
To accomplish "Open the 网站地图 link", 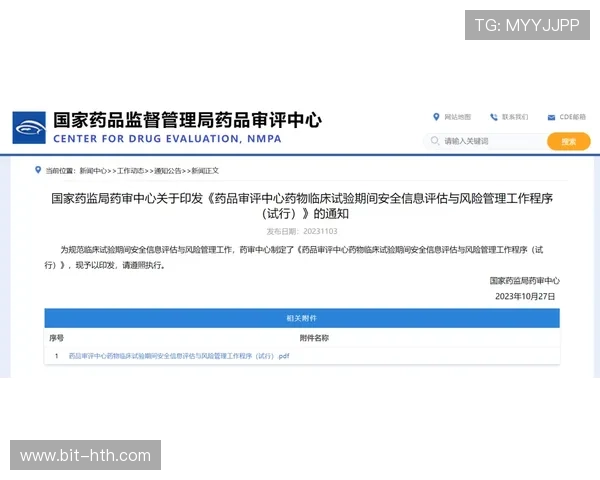I will tap(458, 117).
